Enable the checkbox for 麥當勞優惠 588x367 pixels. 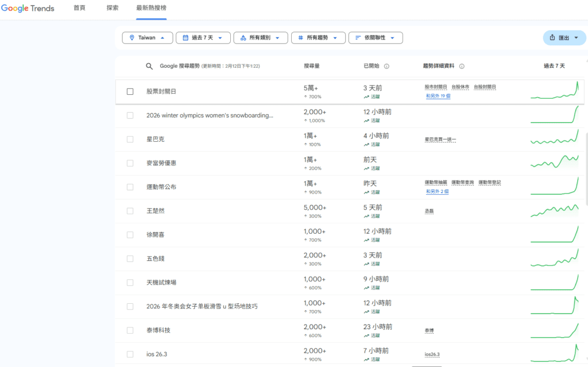click(129, 163)
